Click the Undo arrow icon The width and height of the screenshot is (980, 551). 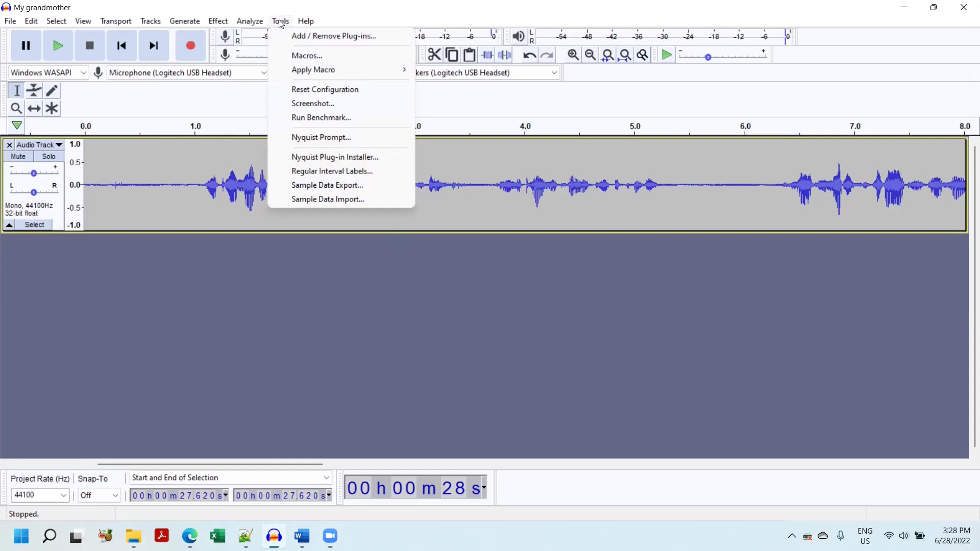(x=529, y=55)
